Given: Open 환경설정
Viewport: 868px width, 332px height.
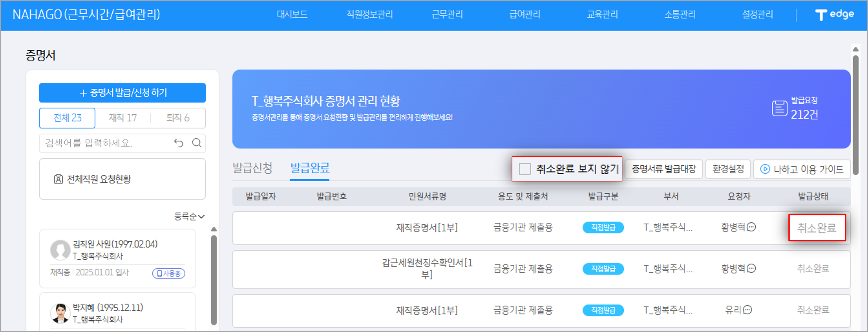Looking at the screenshot, I should pyautogui.click(x=728, y=169).
